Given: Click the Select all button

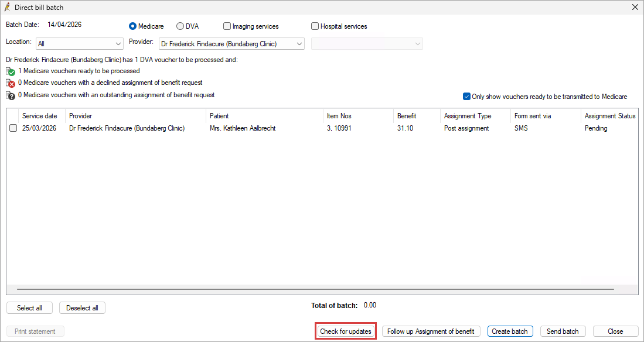Looking at the screenshot, I should tap(29, 308).
